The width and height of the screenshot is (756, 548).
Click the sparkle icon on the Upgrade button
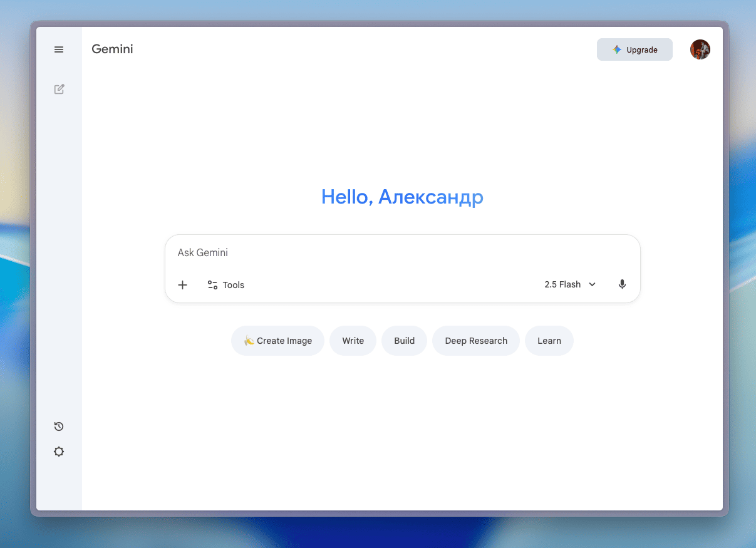tap(616, 49)
